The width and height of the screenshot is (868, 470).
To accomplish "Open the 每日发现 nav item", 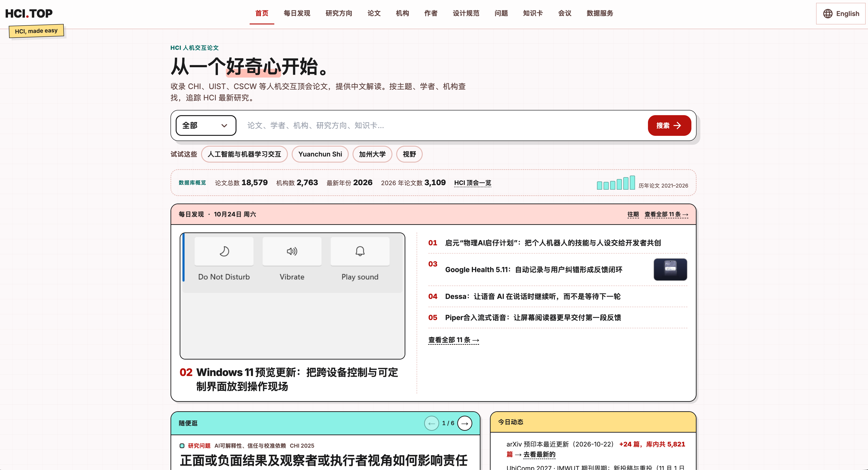I will (x=297, y=13).
